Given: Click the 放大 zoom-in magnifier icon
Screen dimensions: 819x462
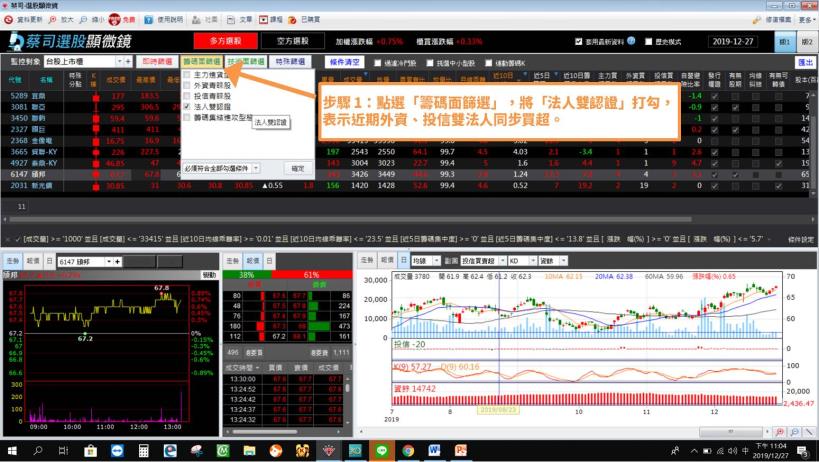Looking at the screenshot, I should point(53,20).
